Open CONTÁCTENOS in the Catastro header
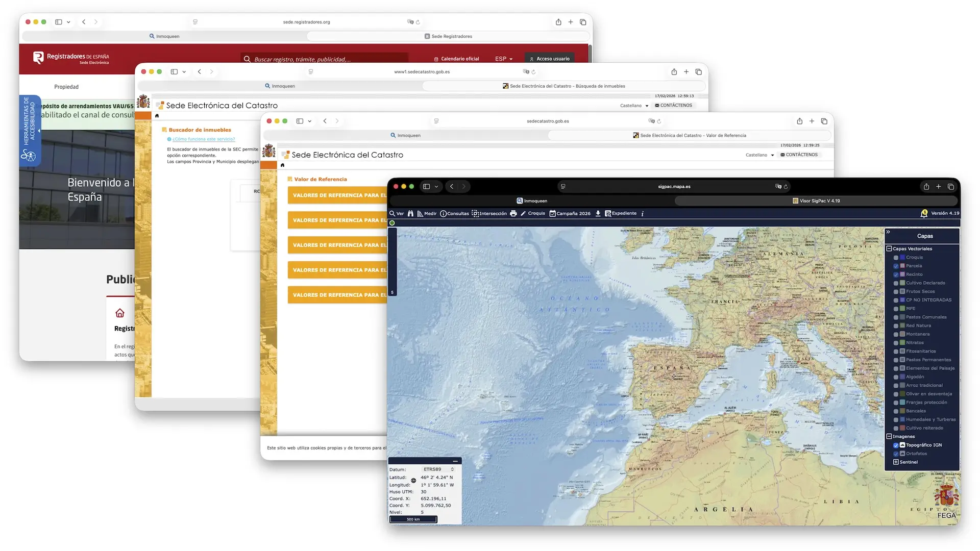This screenshot has width=980, height=551. tap(799, 155)
